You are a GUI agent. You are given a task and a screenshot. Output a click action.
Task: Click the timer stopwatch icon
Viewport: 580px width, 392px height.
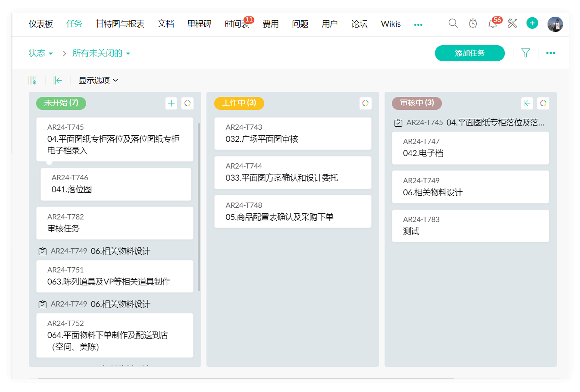pyautogui.click(x=473, y=24)
